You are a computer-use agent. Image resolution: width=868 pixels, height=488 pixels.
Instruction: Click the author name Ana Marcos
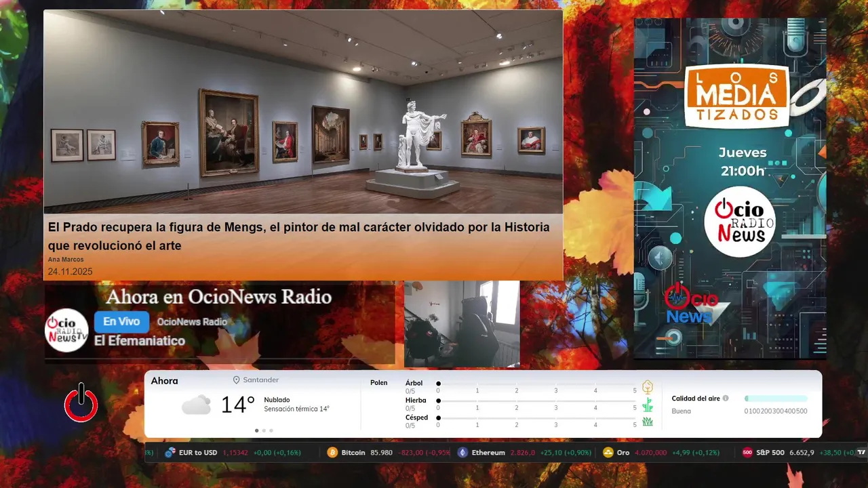66,260
